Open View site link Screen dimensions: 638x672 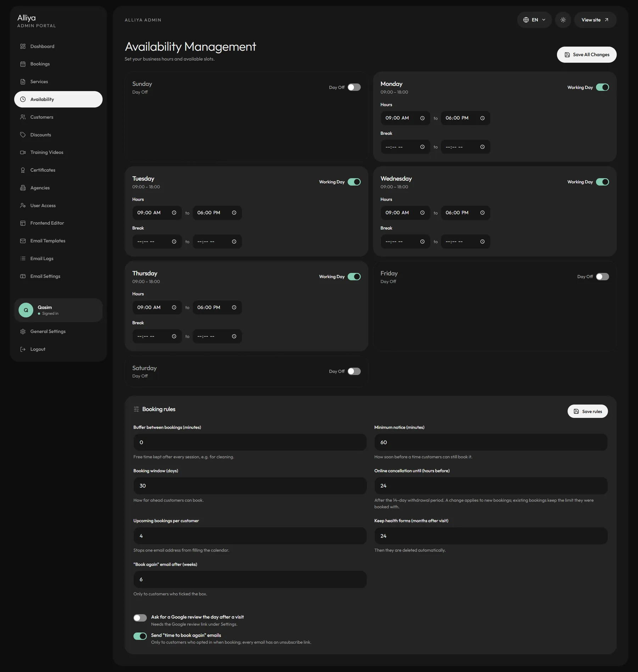point(595,20)
